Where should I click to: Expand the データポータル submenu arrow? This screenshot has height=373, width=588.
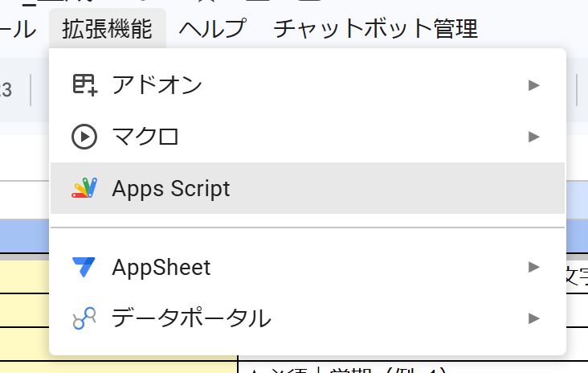534,318
